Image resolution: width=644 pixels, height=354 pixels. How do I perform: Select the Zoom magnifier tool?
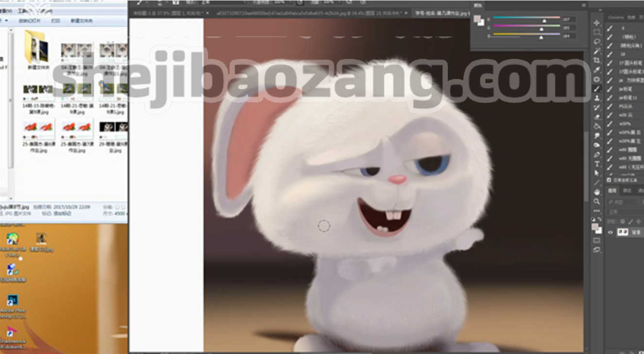(x=597, y=201)
